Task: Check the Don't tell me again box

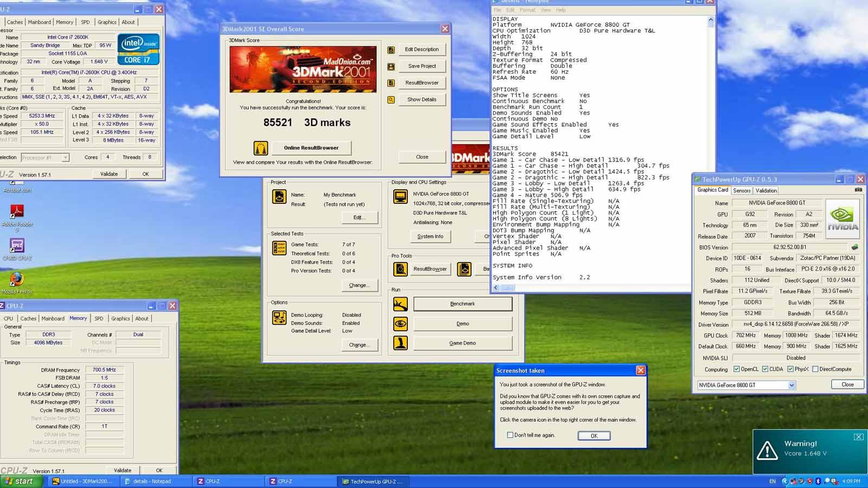Action: tap(510, 435)
